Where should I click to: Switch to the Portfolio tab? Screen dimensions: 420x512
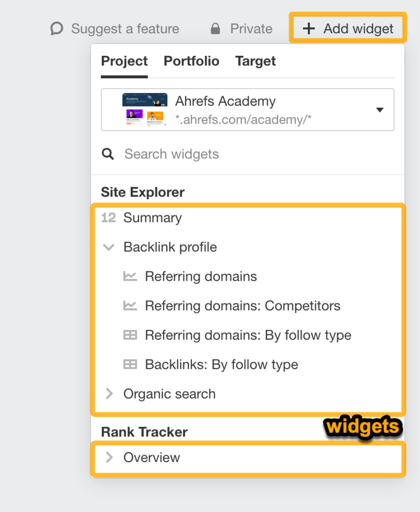[191, 61]
